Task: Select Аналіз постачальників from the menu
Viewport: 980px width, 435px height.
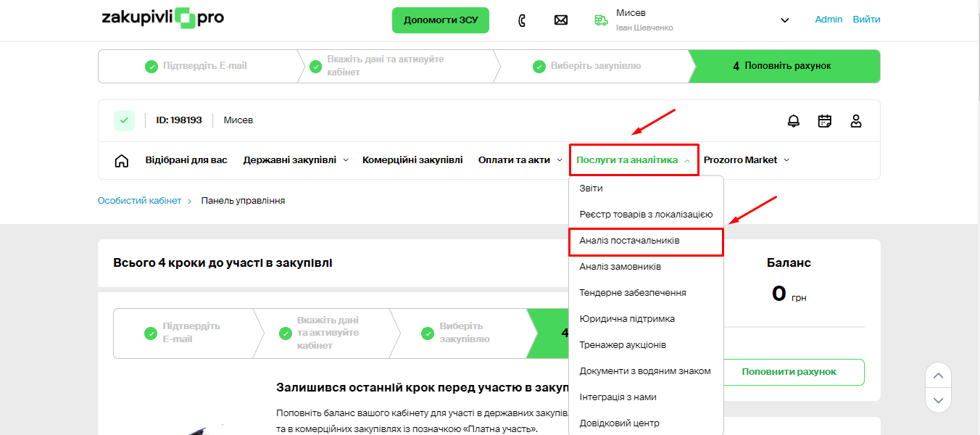Action: (x=629, y=241)
